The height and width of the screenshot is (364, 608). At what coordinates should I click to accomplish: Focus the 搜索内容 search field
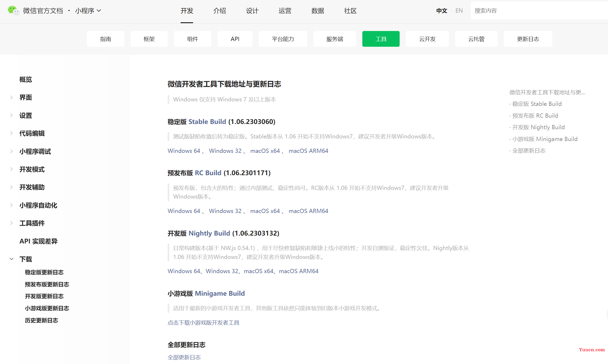point(539,11)
